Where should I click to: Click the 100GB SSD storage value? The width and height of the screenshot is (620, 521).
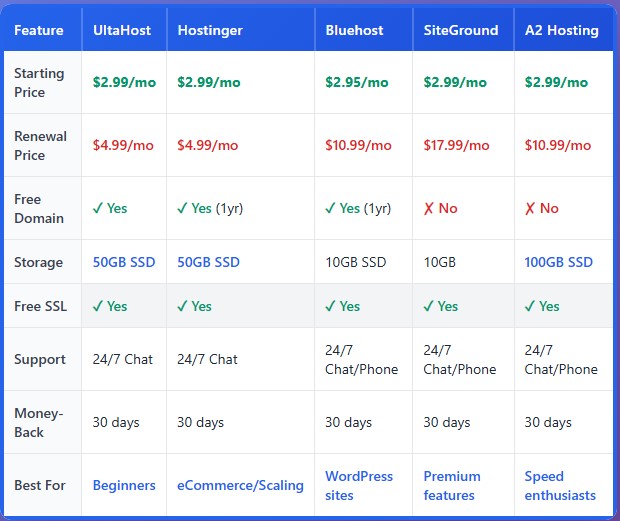tap(558, 262)
